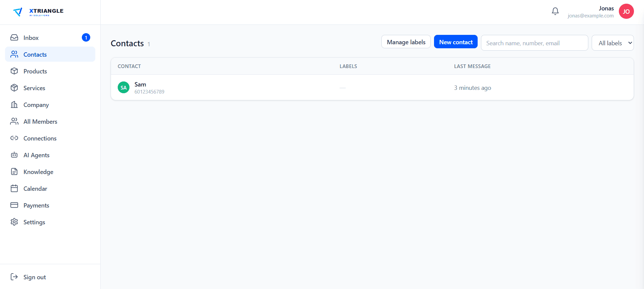This screenshot has width=644, height=289.
Task: Open notifications bell
Action: 555,11
